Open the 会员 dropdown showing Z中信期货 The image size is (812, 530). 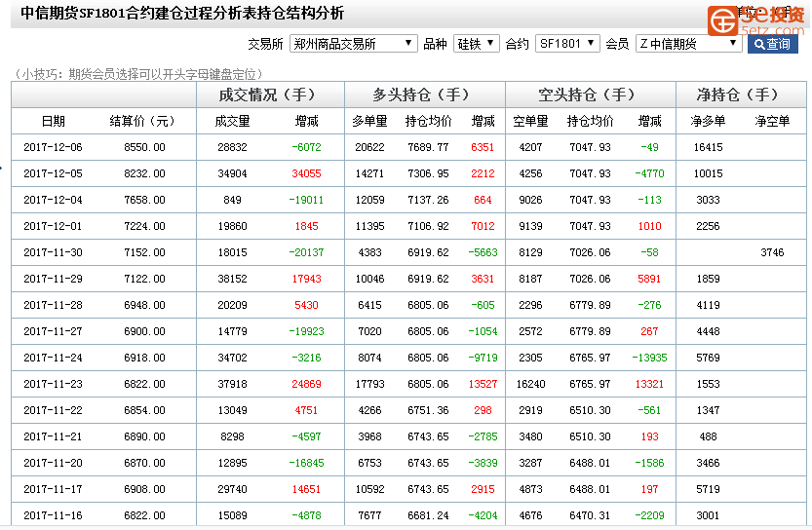(689, 44)
